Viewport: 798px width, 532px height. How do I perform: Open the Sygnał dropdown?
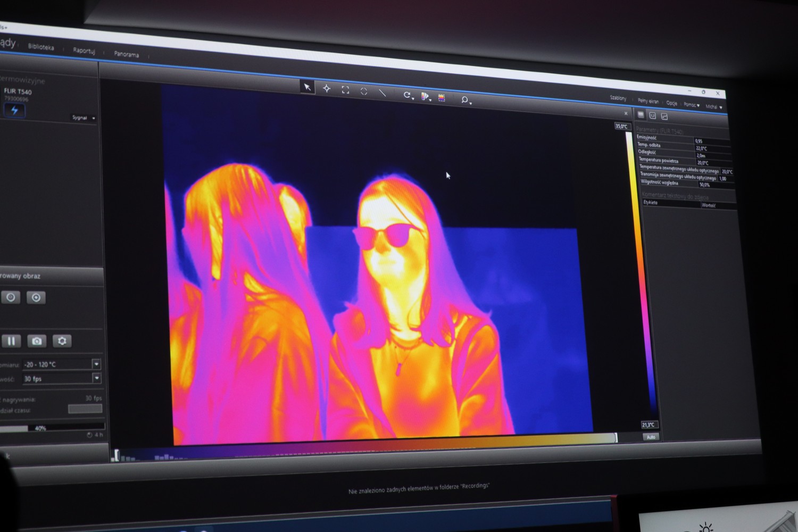84,118
